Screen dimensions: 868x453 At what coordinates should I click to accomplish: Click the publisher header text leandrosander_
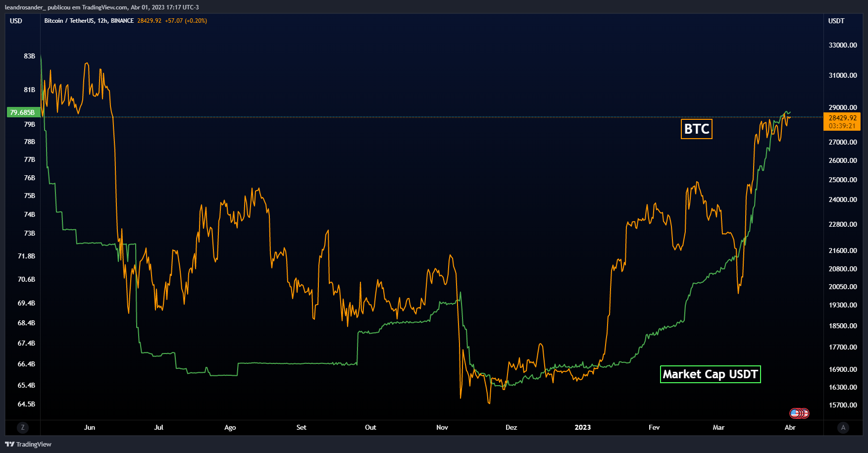pyautogui.click(x=25, y=7)
